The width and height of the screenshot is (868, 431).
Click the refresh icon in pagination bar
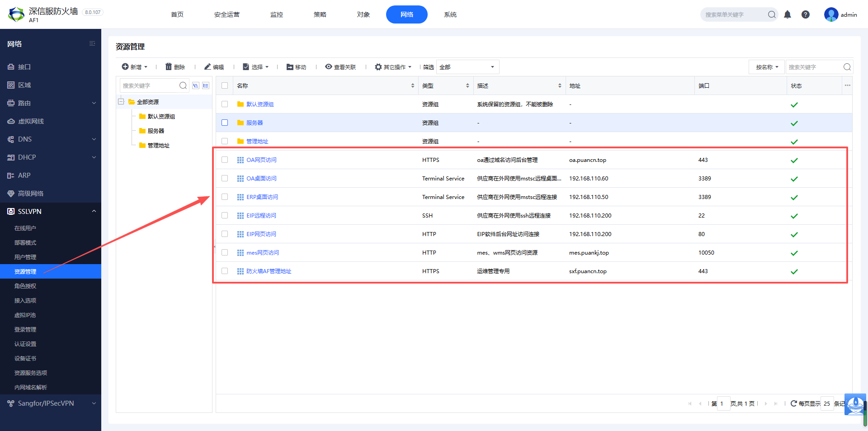coord(793,403)
